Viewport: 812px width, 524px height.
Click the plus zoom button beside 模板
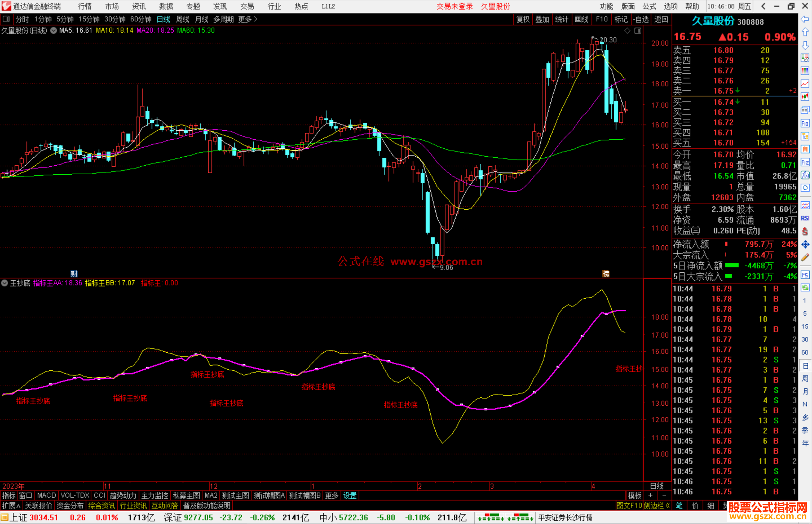[x=650, y=495]
